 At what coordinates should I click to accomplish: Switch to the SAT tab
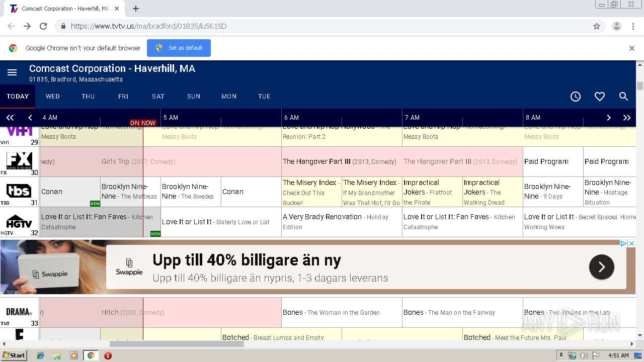coord(158,96)
